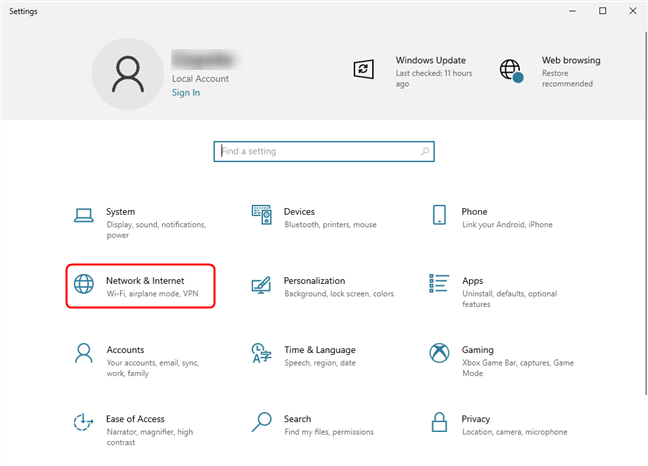This screenshot has width=648, height=466.
Task: Click the Windows Update refresh icon
Action: pyautogui.click(x=364, y=69)
